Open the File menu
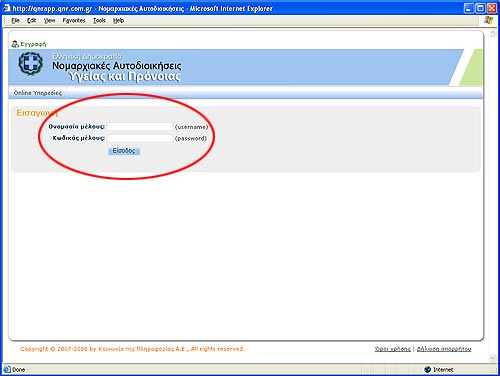 coord(15,21)
